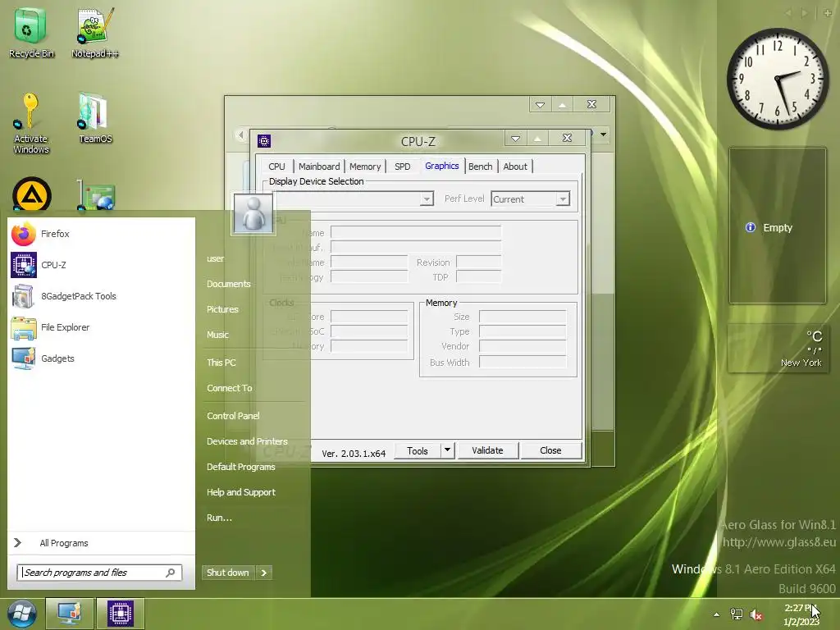Switch to the Mainboard tab

(x=319, y=167)
